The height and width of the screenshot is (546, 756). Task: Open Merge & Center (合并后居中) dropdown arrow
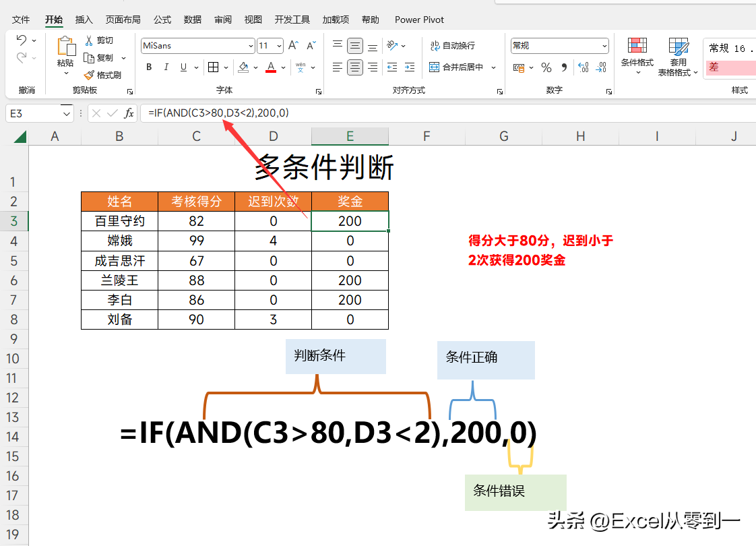(493, 67)
